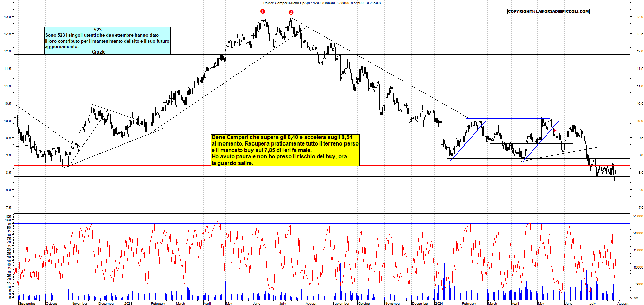Click "8.0" on the left price axis
The height and width of the screenshot is (305, 644).
[x=8, y=190]
